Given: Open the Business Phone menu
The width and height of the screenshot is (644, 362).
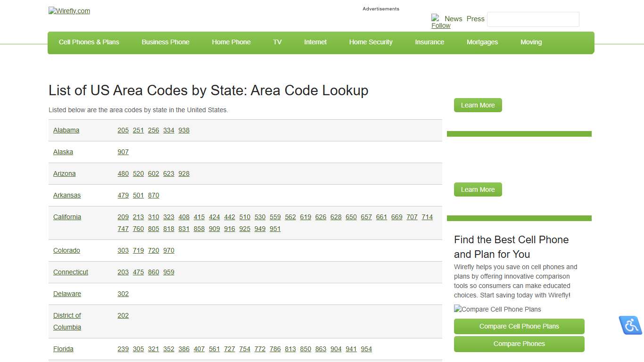Looking at the screenshot, I should click(x=165, y=42).
